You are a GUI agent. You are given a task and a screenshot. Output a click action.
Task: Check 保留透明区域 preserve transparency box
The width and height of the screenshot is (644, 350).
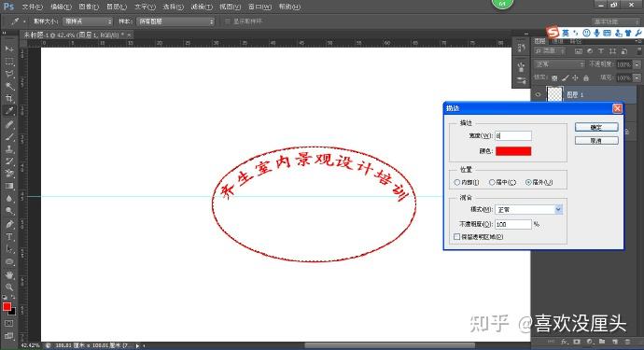pyautogui.click(x=456, y=237)
